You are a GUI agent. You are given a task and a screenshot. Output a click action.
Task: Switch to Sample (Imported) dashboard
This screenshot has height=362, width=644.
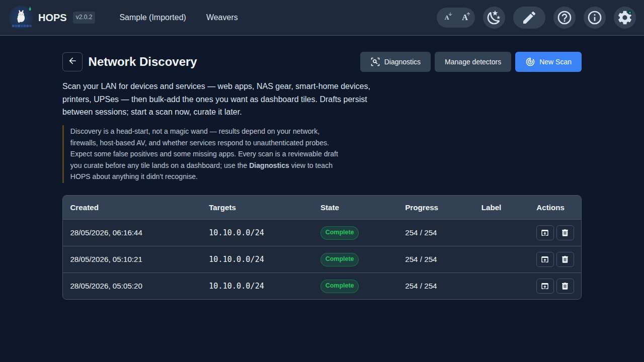152,18
